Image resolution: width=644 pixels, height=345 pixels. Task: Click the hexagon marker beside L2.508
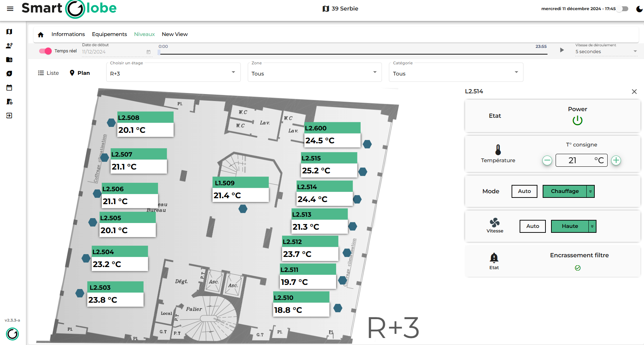[111, 123]
